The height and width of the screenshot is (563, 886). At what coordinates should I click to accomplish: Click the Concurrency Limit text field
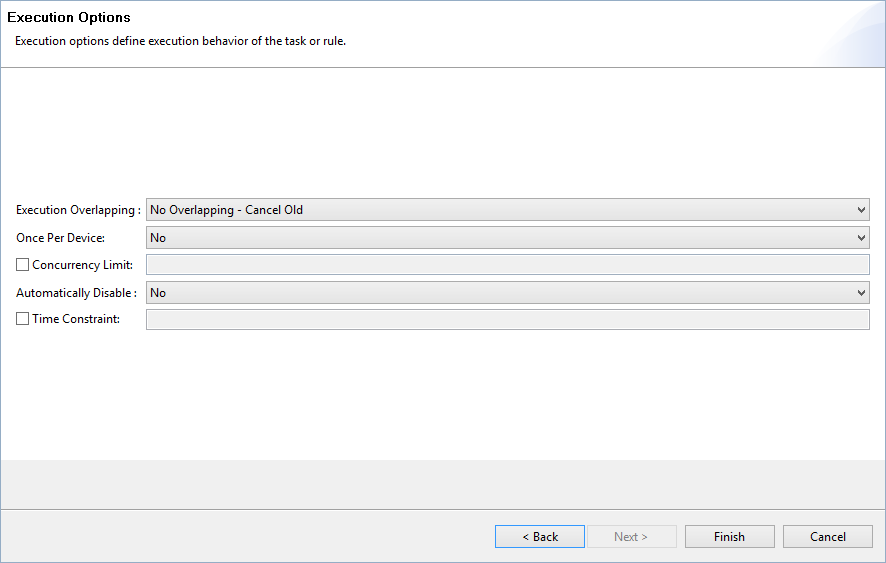(x=507, y=265)
